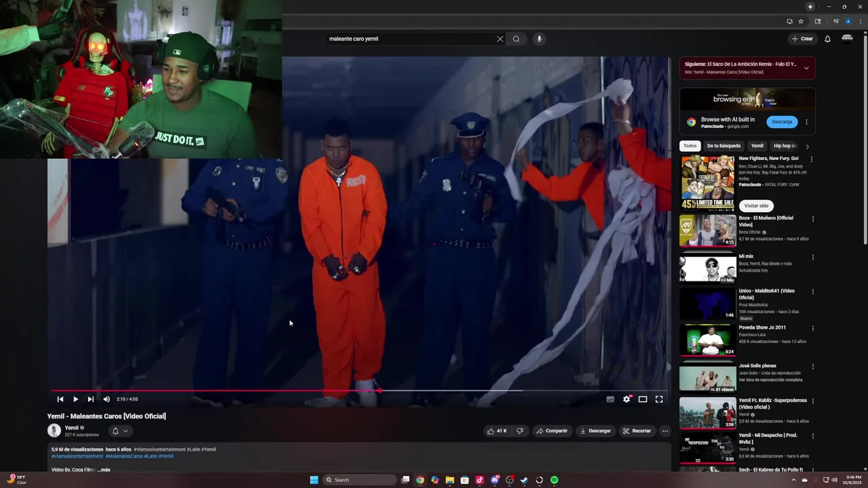
Task: Seek using the red video progress bar
Action: pos(359,390)
